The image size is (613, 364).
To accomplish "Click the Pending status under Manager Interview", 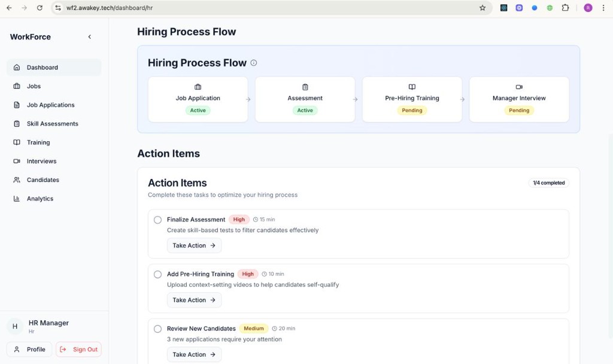I will [519, 110].
